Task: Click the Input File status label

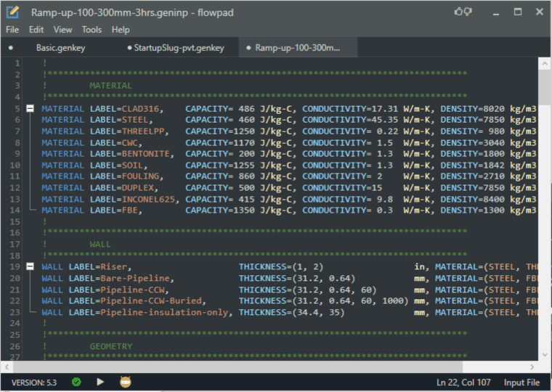Action: coord(521,382)
